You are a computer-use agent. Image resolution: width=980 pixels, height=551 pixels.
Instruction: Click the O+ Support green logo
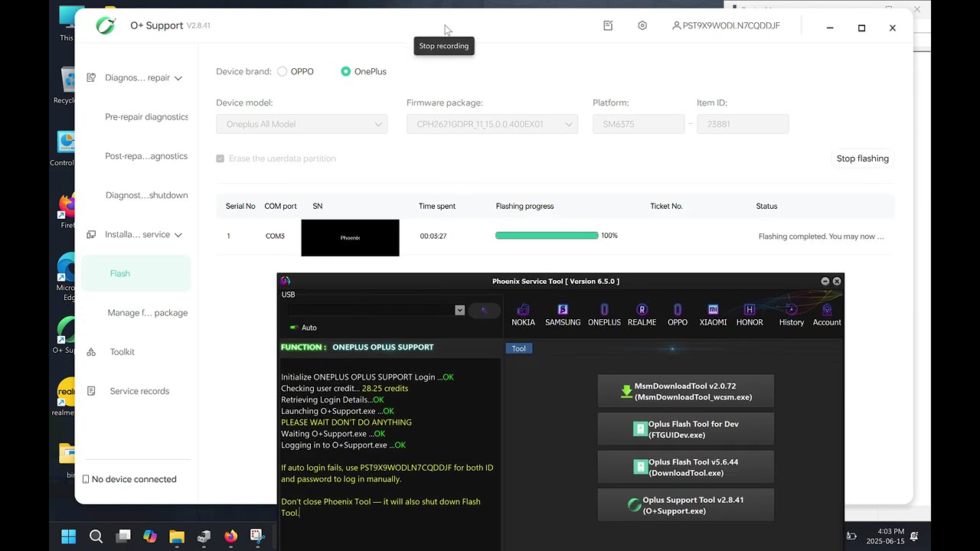point(106,25)
